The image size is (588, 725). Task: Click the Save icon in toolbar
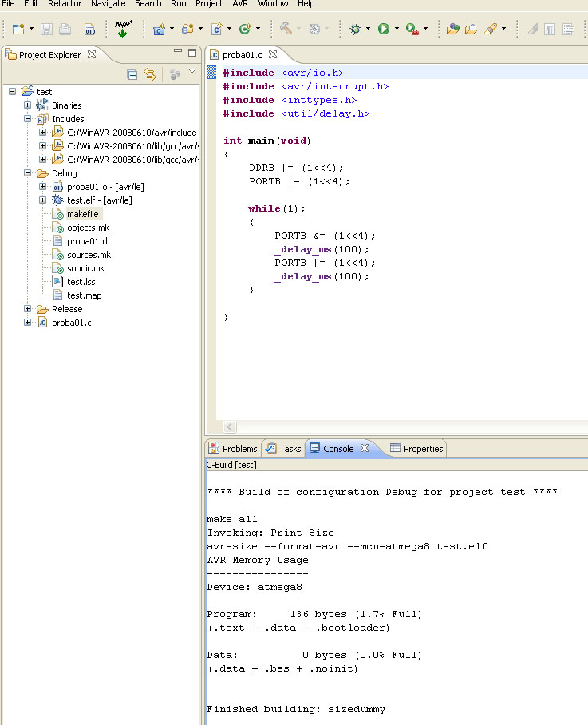point(46,29)
